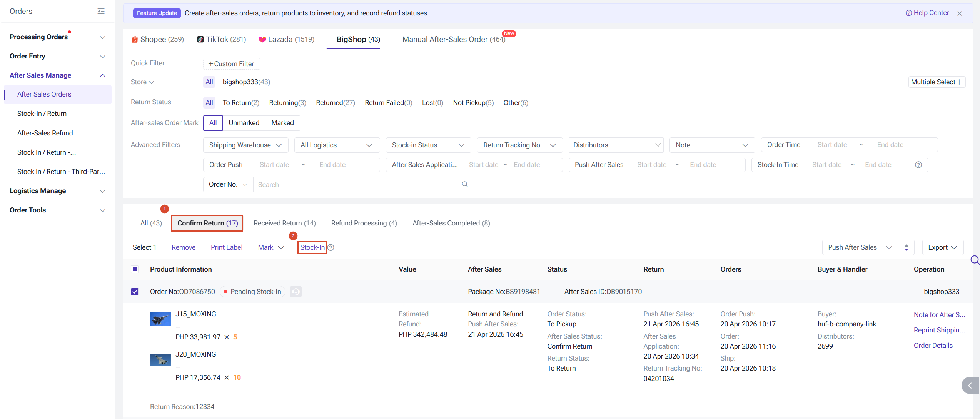Dismiss the Feature Update banner
Screen dimensions: 980x419
(960, 13)
